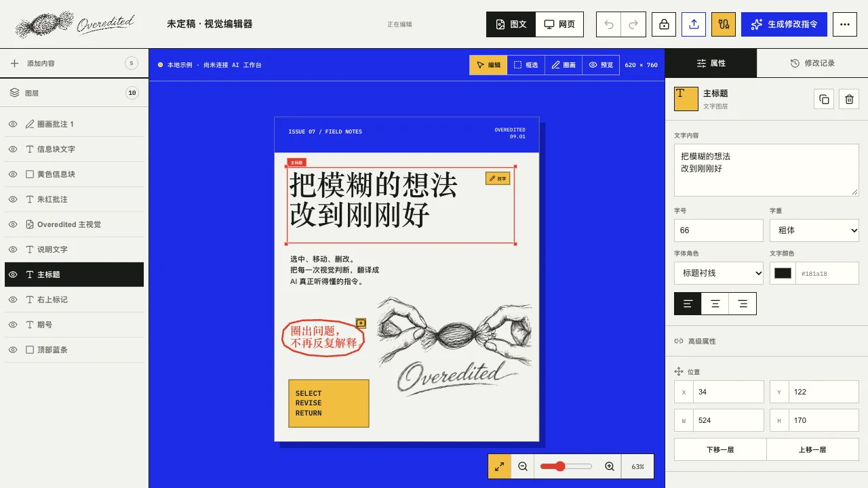
Task: Click the fit-to-screen expand icon
Action: [500, 466]
